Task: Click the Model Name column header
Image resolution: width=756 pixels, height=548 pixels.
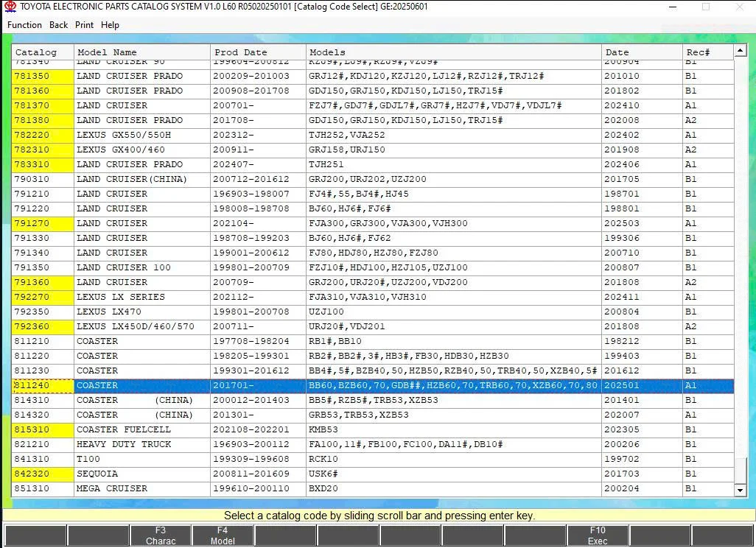Action: (142, 52)
